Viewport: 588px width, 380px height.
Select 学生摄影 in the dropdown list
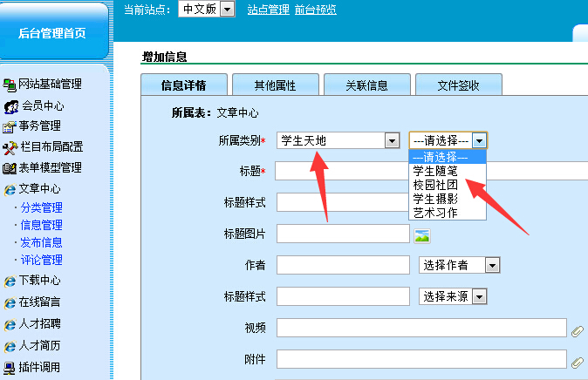(435, 199)
